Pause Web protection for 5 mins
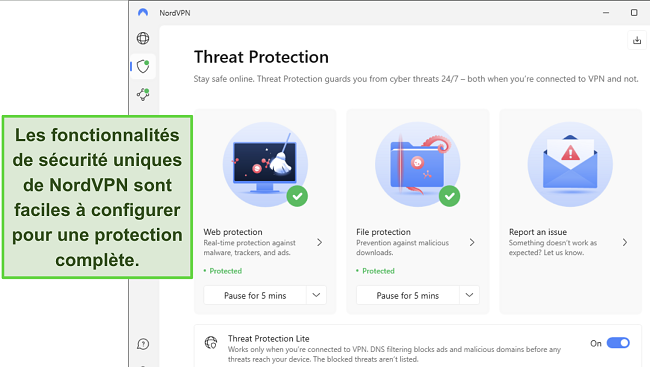Screen dimensions: 650x367 (255, 295)
